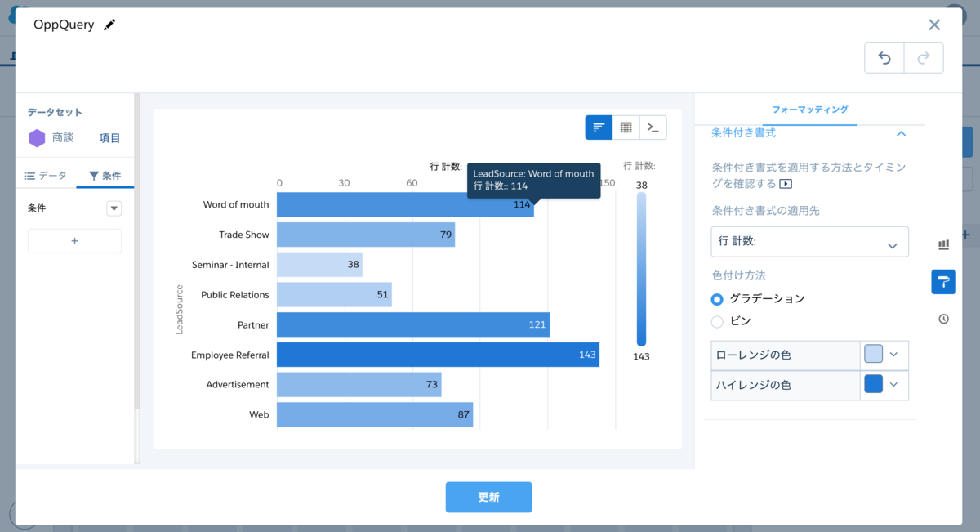Open the 条件付き書式の適用先 combo box

tap(809, 242)
